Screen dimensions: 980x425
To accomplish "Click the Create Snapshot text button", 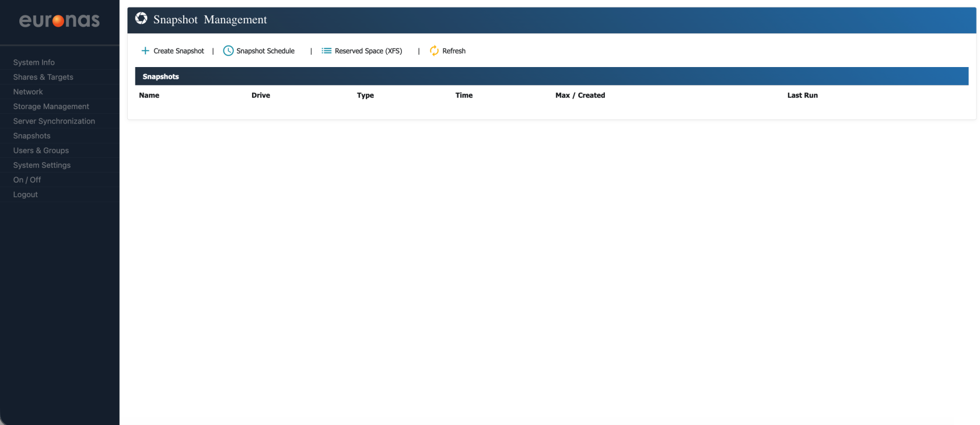I will tap(178, 51).
